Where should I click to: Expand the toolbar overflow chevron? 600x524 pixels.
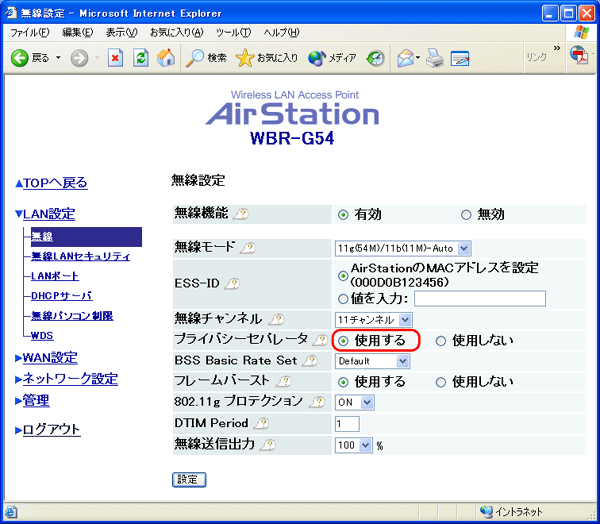click(x=557, y=48)
